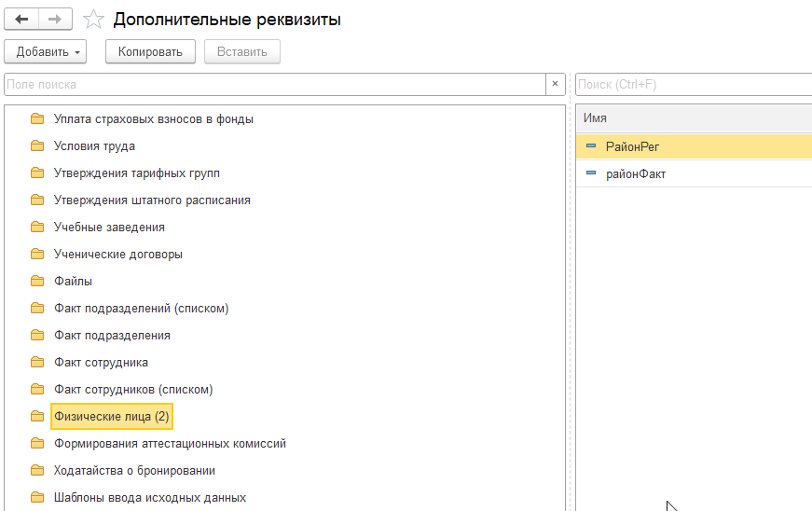The height and width of the screenshot is (511, 812).
Task: Click folder icon next to Шаблоны ввода исходных данных
Action: click(x=37, y=497)
